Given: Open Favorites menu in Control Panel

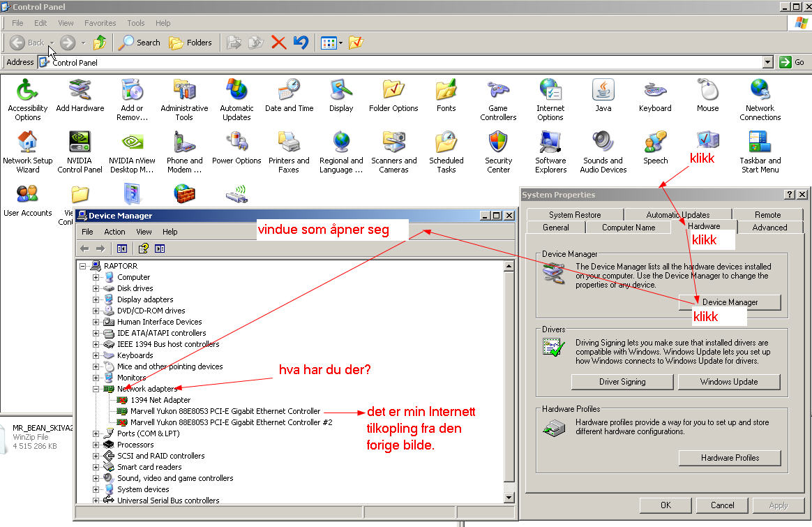Looking at the screenshot, I should point(100,23).
